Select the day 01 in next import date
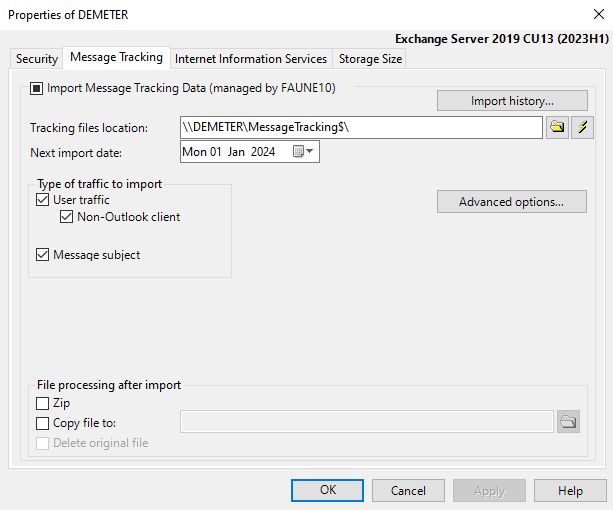Image resolution: width=613 pixels, height=510 pixels. pyautogui.click(x=216, y=152)
